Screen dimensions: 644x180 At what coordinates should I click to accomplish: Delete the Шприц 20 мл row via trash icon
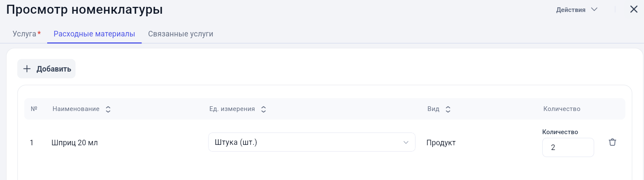pyautogui.click(x=612, y=142)
